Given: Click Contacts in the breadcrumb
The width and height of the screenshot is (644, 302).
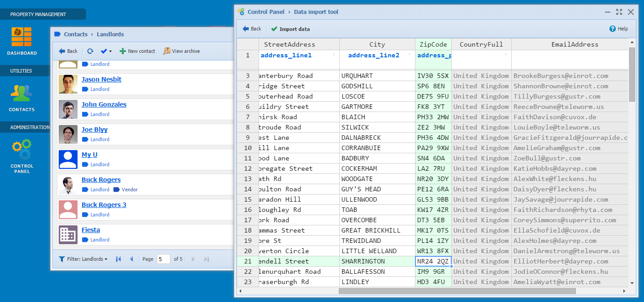Looking at the screenshot, I should tap(76, 34).
